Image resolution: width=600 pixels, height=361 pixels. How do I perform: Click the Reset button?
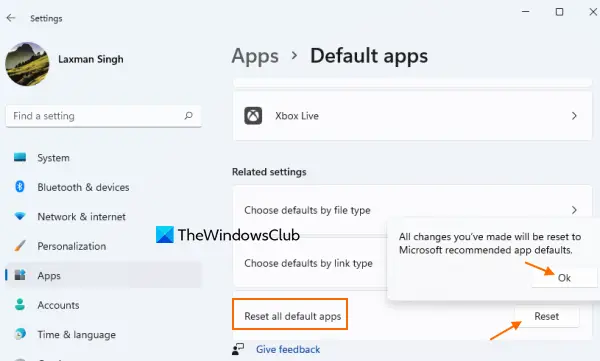click(x=547, y=316)
